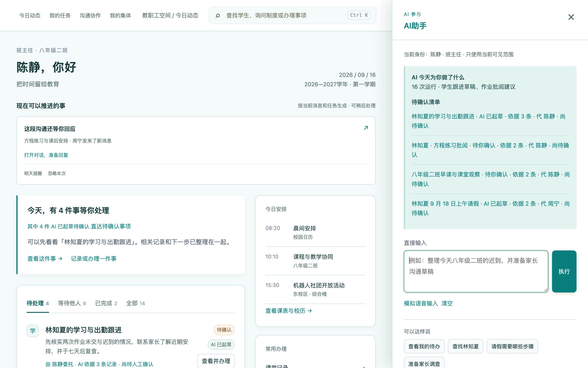
Task: Open AI item 林知夏 9 月 18 日上午请假
Action: [x=491, y=208]
